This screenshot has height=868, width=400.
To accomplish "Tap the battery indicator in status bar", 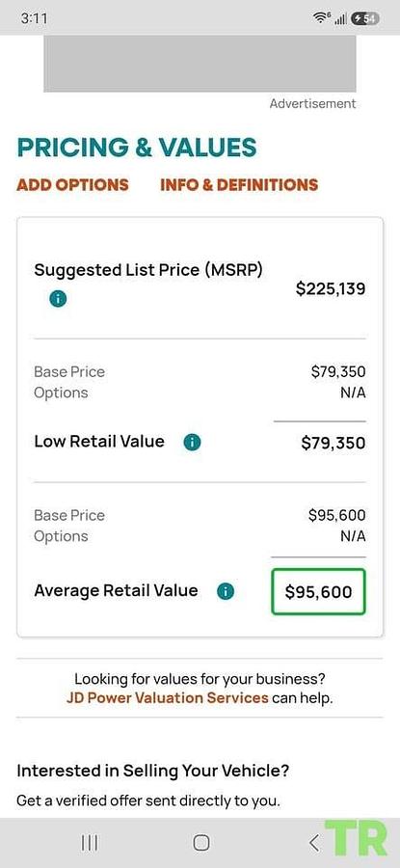I will coord(364,18).
